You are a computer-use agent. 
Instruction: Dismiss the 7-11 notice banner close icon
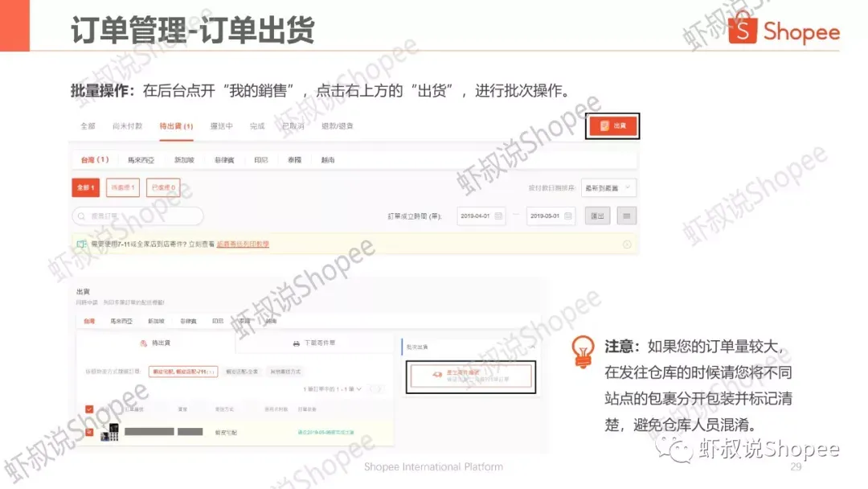(x=627, y=244)
